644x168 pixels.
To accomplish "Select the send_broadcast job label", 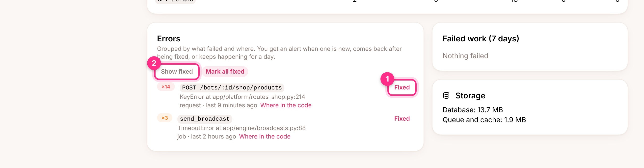I will coord(205,119).
